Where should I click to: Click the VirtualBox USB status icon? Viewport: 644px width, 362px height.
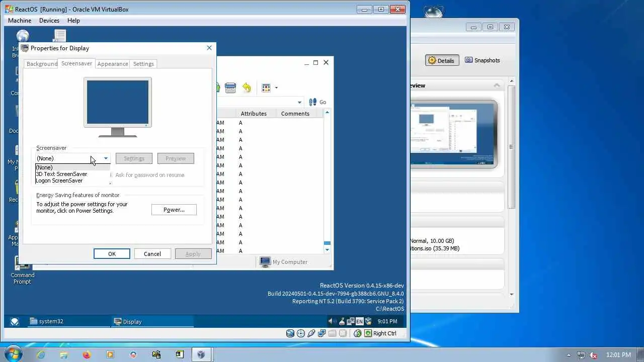click(311, 333)
